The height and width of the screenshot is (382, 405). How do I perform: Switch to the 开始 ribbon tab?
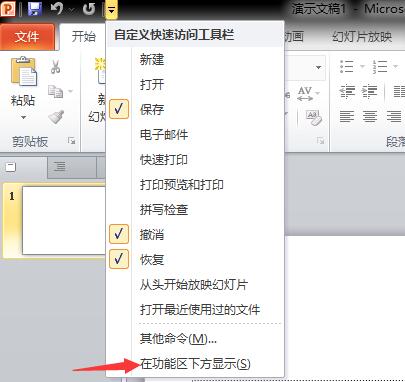[x=83, y=37]
